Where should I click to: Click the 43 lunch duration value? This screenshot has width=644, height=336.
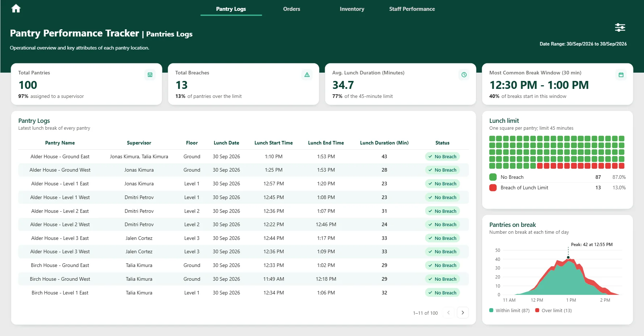pos(384,156)
